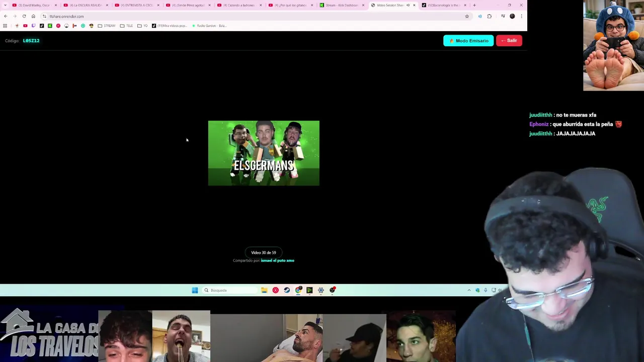Open Google Chrome from the taskbar
Image resolution: width=644 pixels, height=362 pixels.
[298, 290]
